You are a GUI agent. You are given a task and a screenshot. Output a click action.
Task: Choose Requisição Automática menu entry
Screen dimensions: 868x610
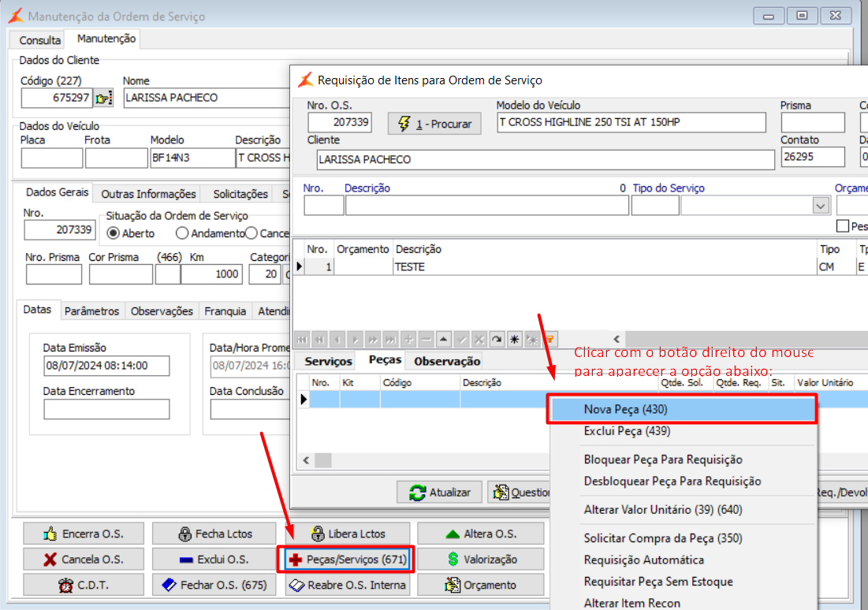[x=683, y=560]
